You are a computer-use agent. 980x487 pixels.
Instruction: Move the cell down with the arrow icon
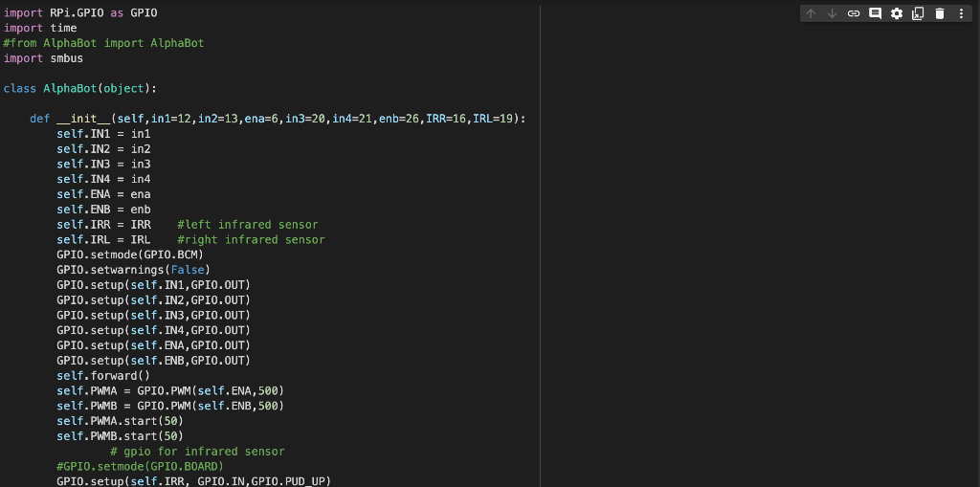832,13
